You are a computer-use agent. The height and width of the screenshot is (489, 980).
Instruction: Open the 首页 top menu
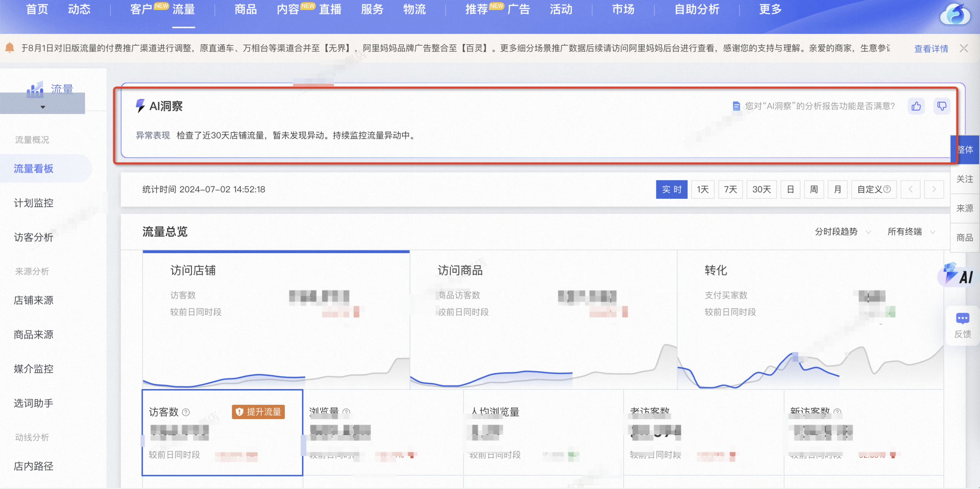pyautogui.click(x=37, y=9)
